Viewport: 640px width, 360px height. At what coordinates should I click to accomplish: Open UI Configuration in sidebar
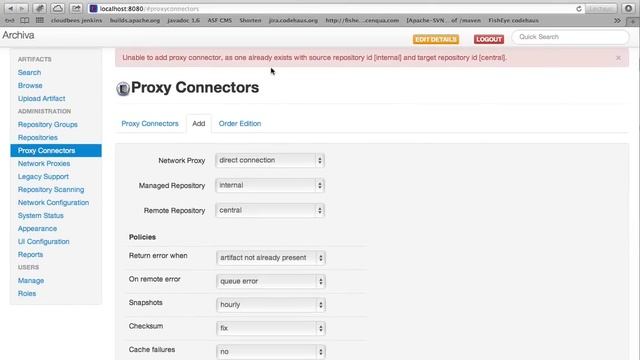(44, 242)
